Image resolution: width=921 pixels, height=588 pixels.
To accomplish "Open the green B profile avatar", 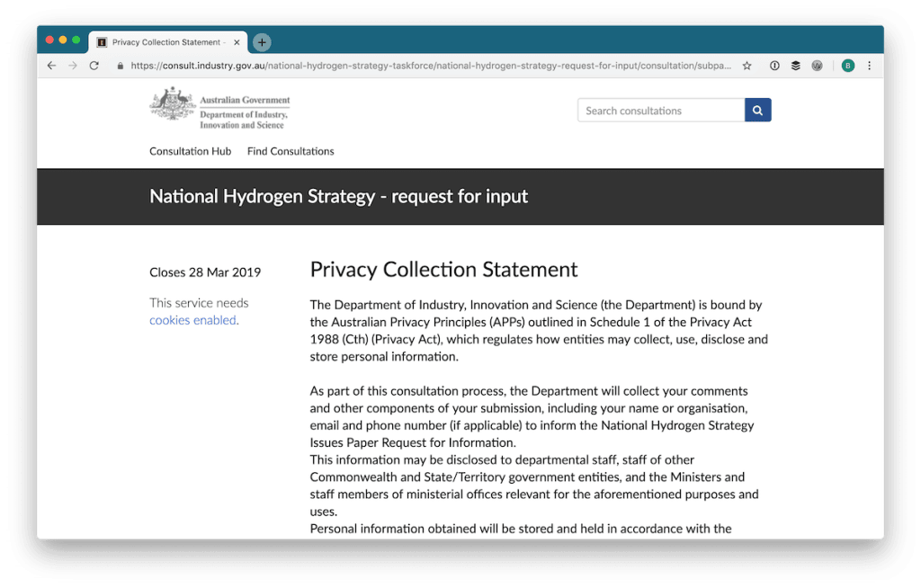I will click(x=847, y=66).
